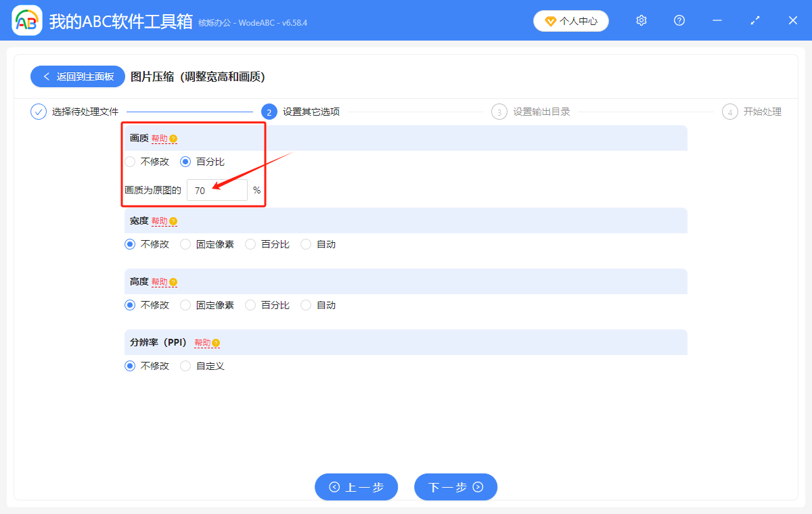Image resolution: width=812 pixels, height=514 pixels.
Task: Click the help icon beside 分辨率（PPI）
Action: 216,343
